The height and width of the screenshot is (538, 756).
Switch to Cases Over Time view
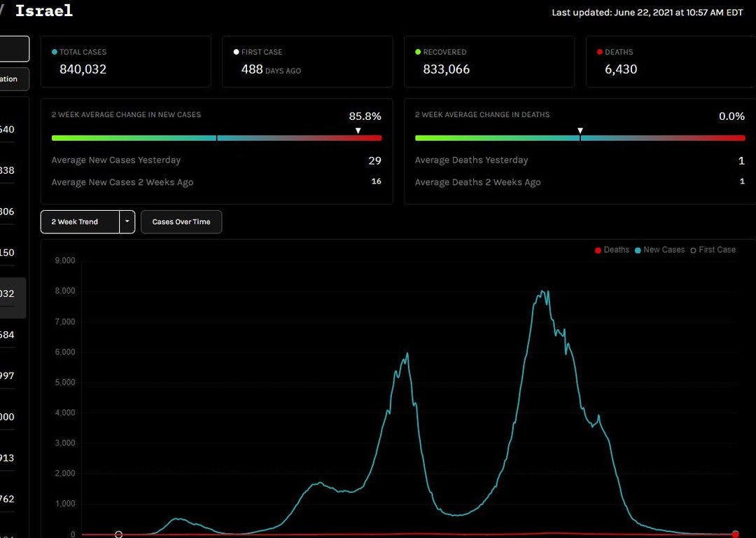coord(181,222)
